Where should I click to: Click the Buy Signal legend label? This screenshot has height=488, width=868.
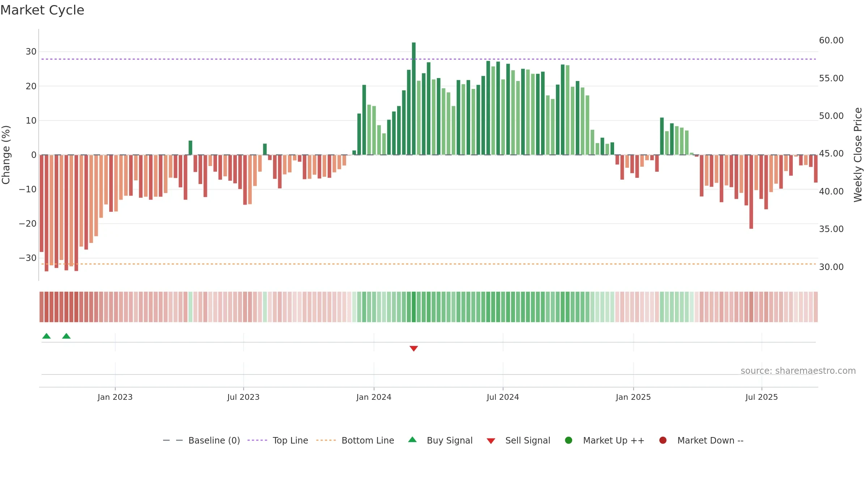pyautogui.click(x=450, y=440)
